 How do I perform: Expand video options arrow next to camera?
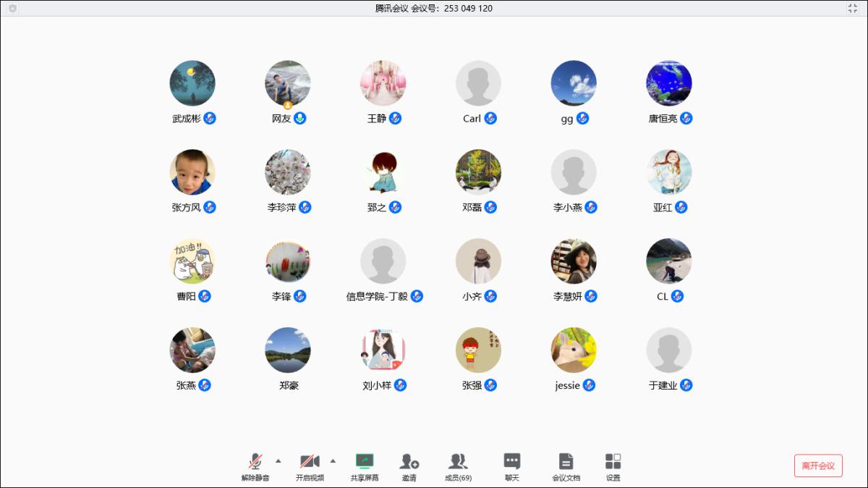pos(333,460)
